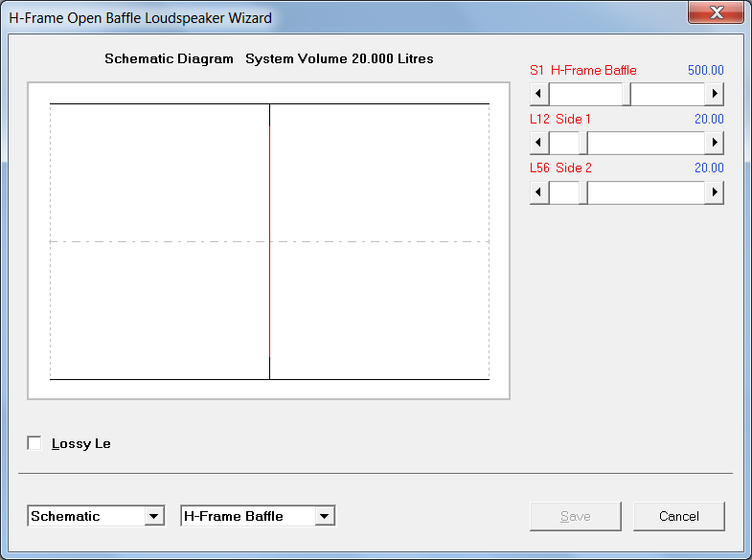Image resolution: width=752 pixels, height=560 pixels.
Task: Click left arrow of S1 H-Frame Baffle slider
Action: (539, 94)
